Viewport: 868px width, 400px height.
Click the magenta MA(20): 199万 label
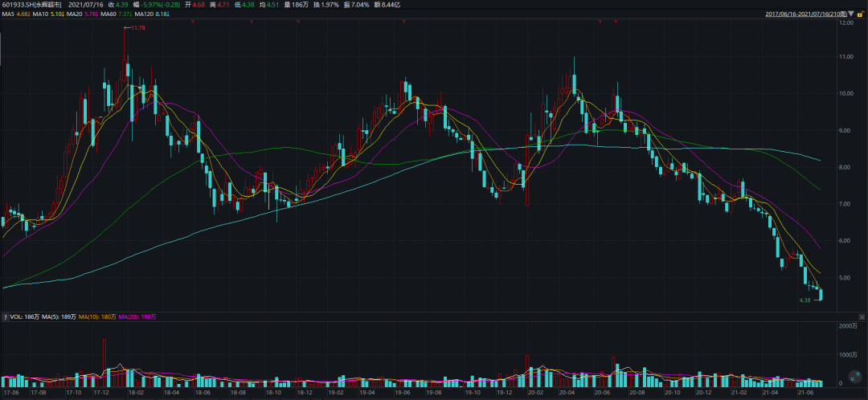[x=136, y=317]
